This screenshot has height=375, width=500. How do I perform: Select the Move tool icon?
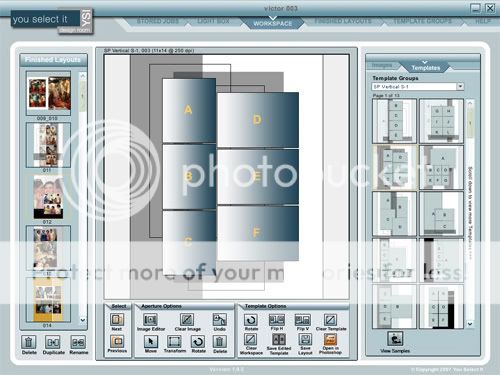[x=151, y=342]
